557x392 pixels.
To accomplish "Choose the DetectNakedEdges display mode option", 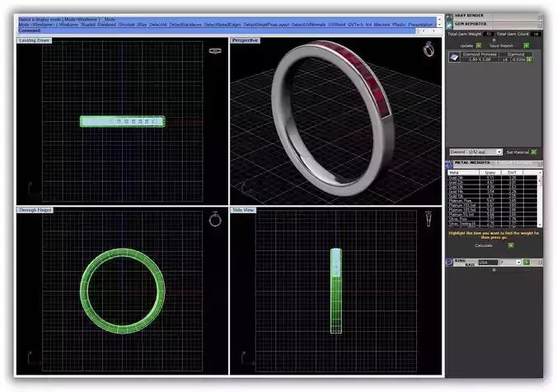I will (x=222, y=25).
